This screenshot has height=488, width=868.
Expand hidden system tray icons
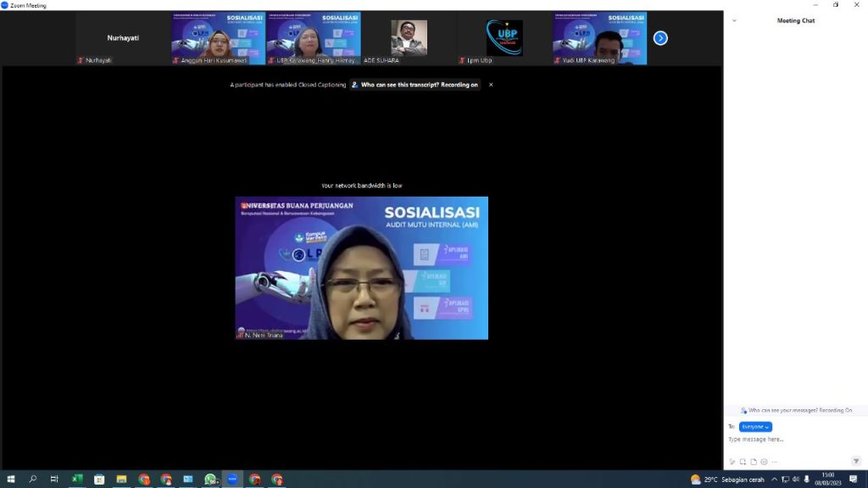pyautogui.click(x=774, y=480)
